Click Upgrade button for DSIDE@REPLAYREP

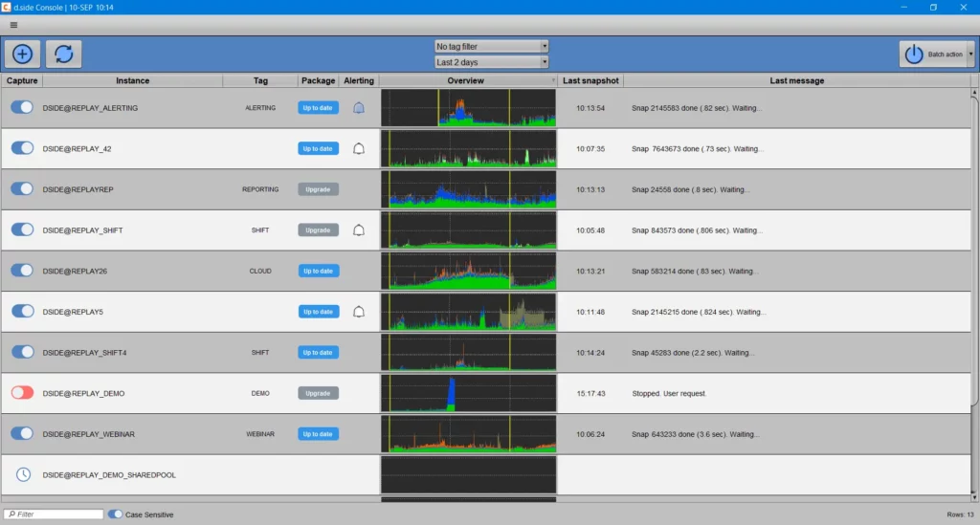point(318,189)
